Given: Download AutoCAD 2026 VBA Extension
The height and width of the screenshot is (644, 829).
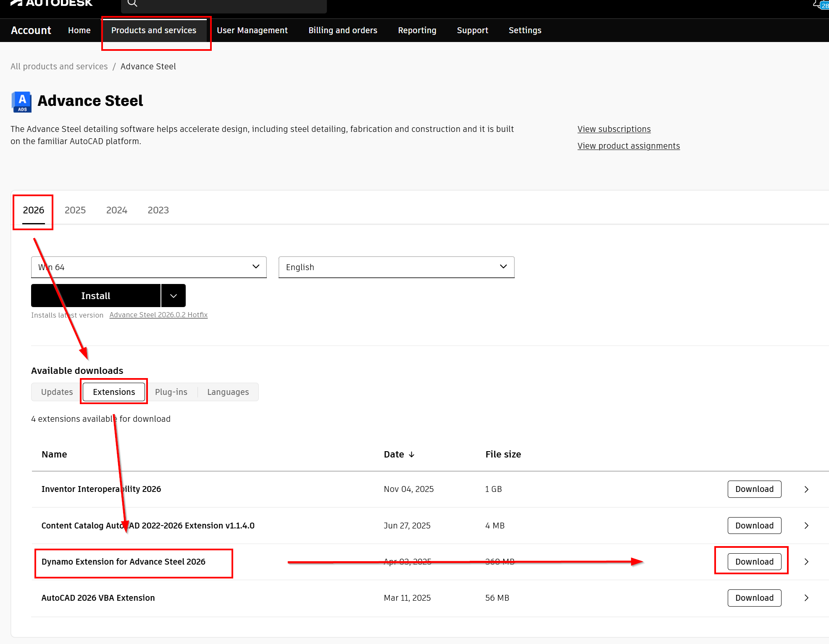Looking at the screenshot, I should (x=755, y=598).
